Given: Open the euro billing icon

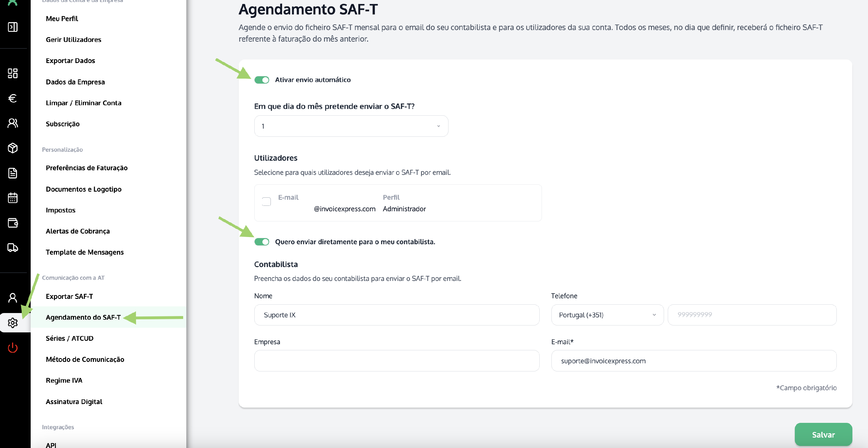Looking at the screenshot, I should 13,98.
